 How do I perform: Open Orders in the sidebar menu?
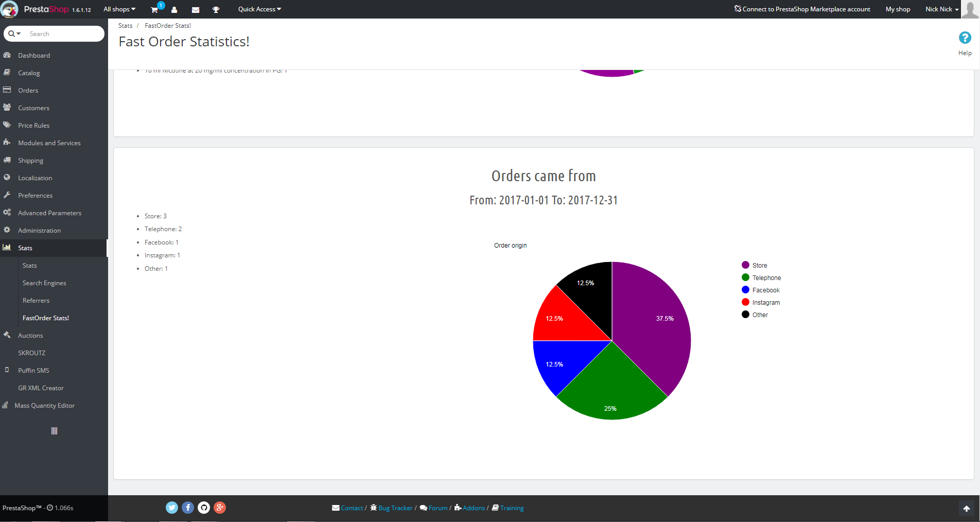[x=28, y=90]
